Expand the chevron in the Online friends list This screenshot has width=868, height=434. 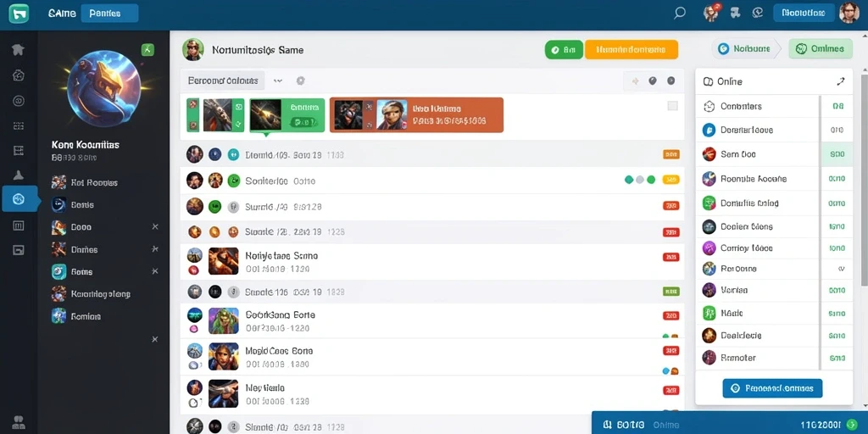[x=841, y=269]
